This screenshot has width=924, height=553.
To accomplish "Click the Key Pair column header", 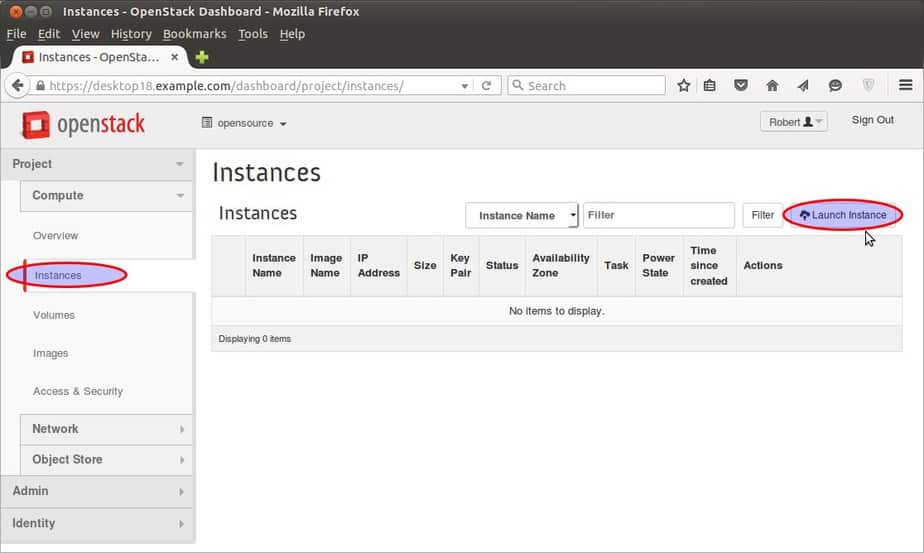I will point(460,266).
